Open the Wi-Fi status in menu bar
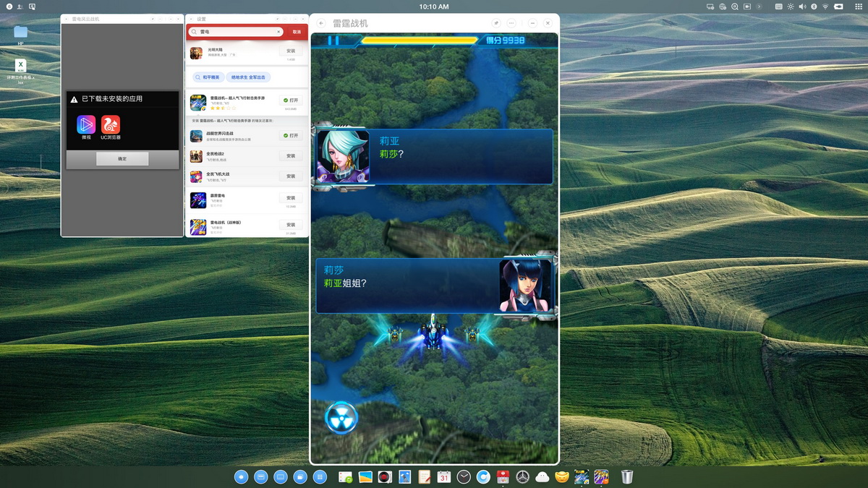 [825, 7]
